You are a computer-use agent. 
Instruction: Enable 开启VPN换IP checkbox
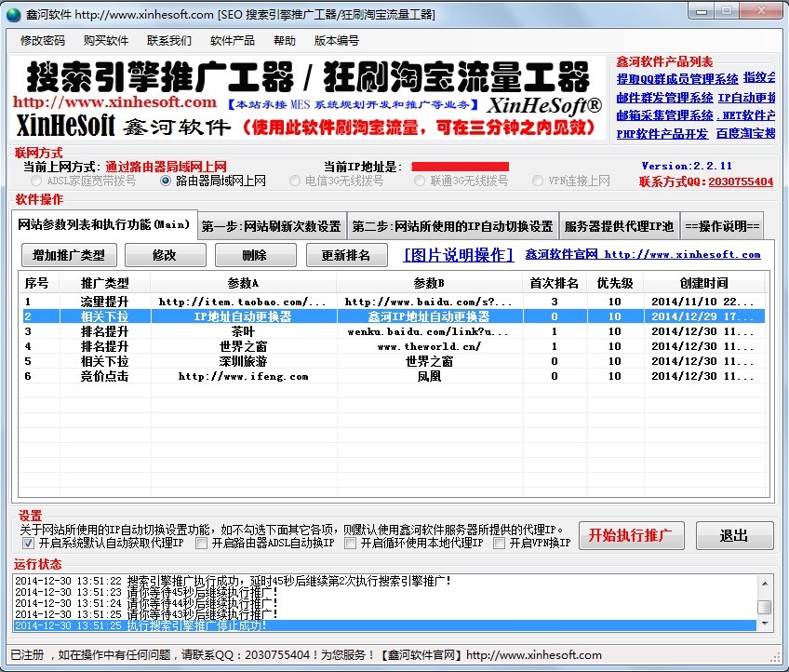pos(499,544)
